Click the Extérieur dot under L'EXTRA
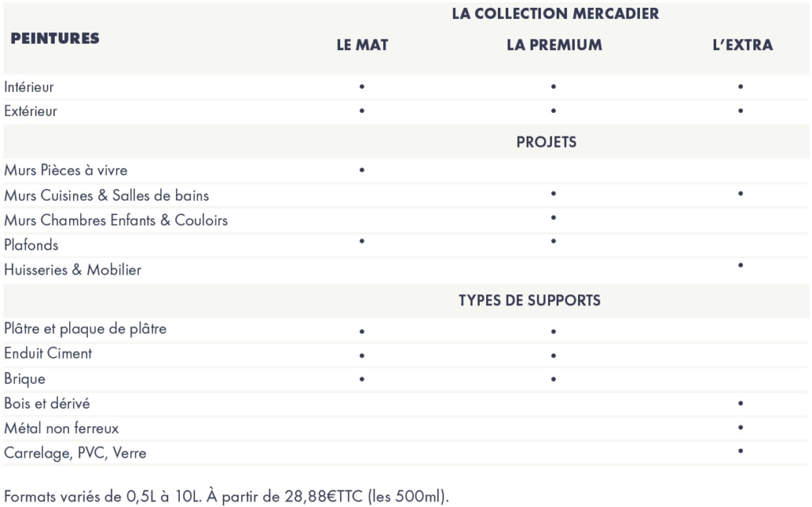The width and height of the screenshot is (812, 507). pyautogui.click(x=741, y=110)
